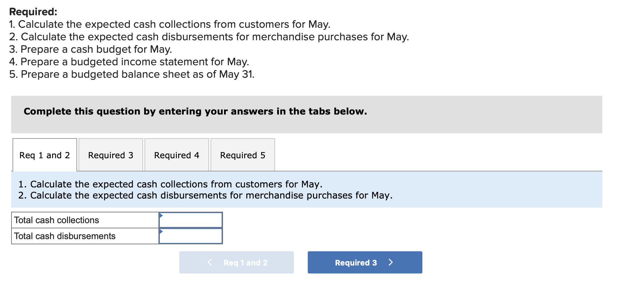The image size is (644, 295).
Task: Click the blue triangle marker in disbursements cell
Action: tap(161, 231)
